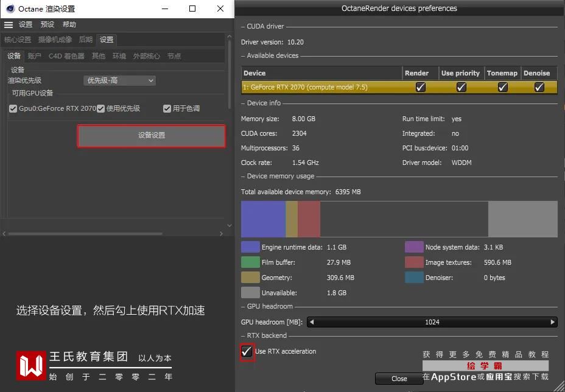Toggle Denoise checkbox for RTX 2070
565x392 pixels.
(539, 87)
